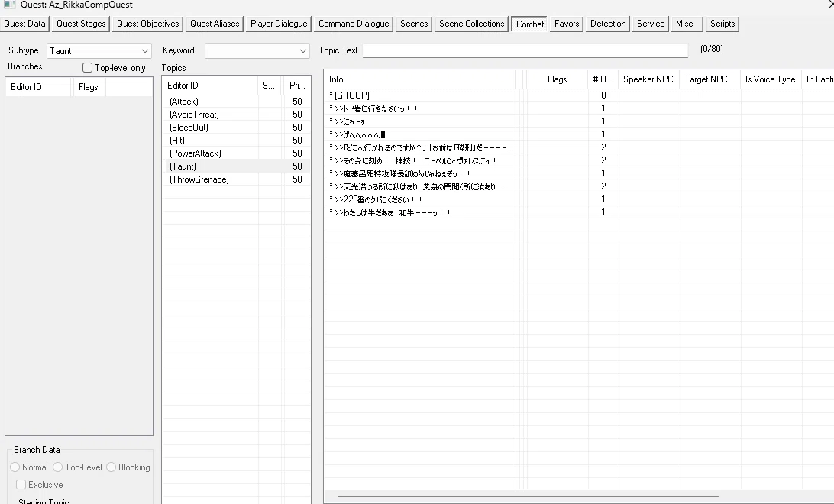
Task: Click the quest window icon in title bar
Action: click(x=10, y=5)
